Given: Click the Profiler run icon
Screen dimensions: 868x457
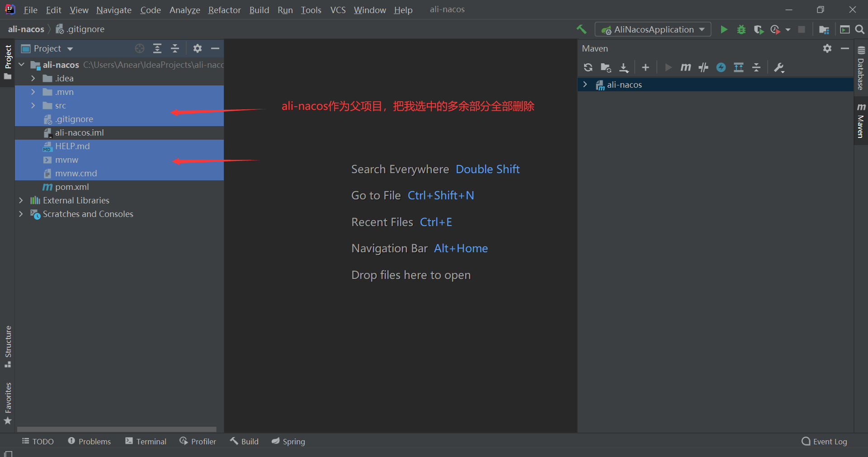Looking at the screenshot, I should (775, 29).
